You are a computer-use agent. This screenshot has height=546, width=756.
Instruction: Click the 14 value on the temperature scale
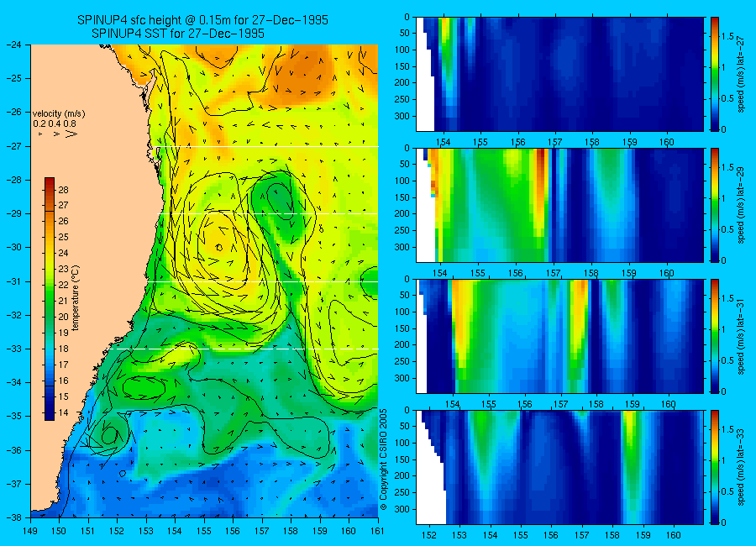pyautogui.click(x=63, y=412)
